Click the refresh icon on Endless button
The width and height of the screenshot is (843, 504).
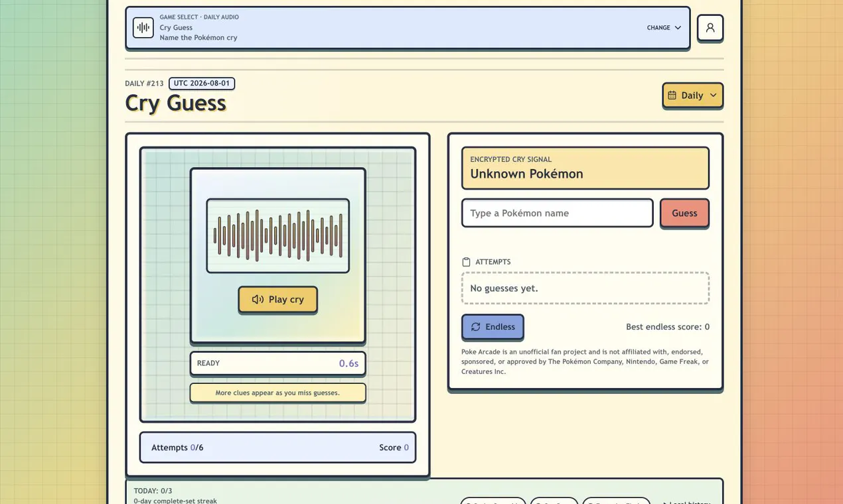pos(476,327)
